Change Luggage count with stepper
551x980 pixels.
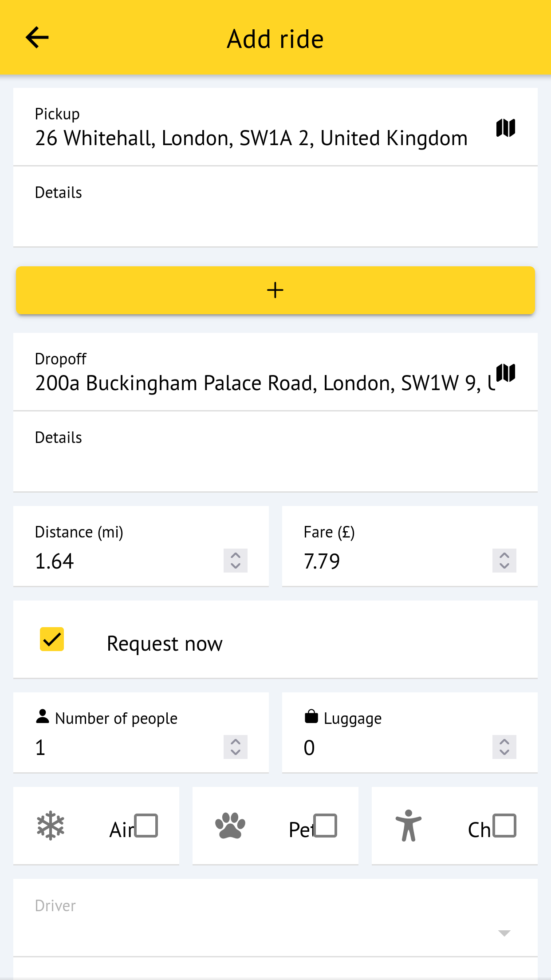click(x=504, y=747)
